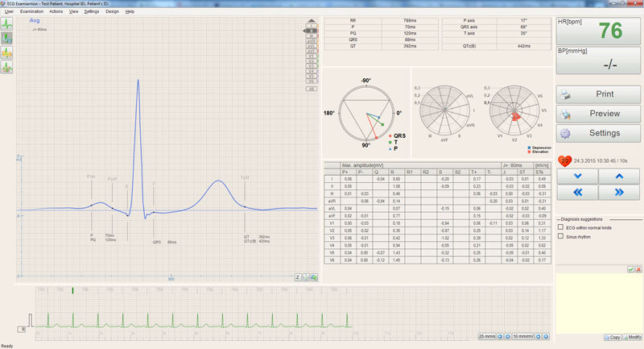Open the fourth ECG comparison view icon

tap(6, 67)
